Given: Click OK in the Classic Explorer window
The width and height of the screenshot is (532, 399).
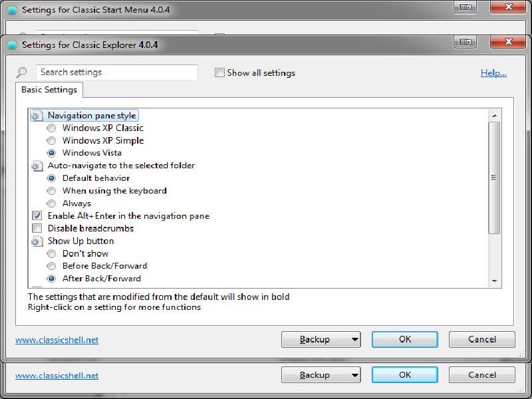Looking at the screenshot, I should tap(405, 340).
